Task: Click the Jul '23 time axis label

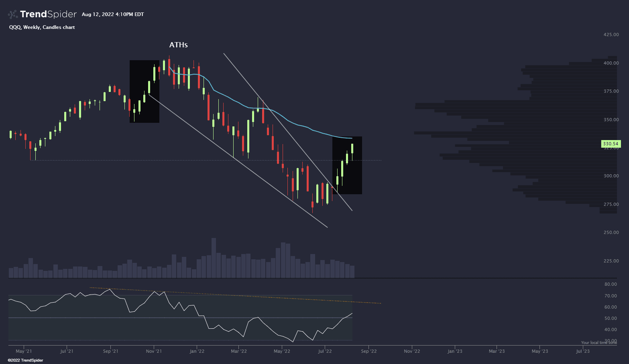Action: [582, 351]
